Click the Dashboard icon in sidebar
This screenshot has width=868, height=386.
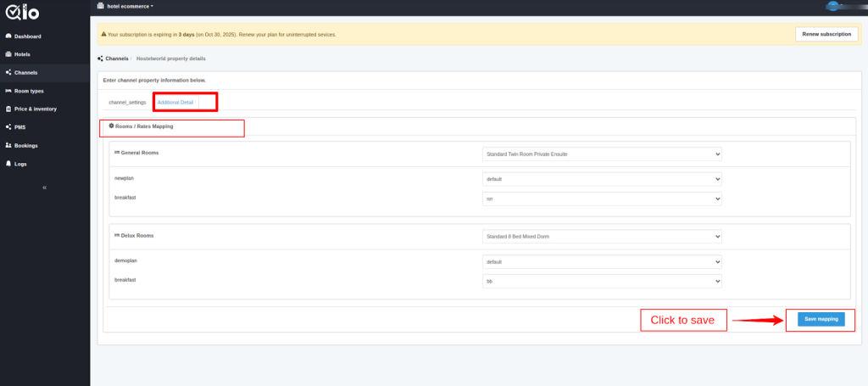click(x=8, y=36)
